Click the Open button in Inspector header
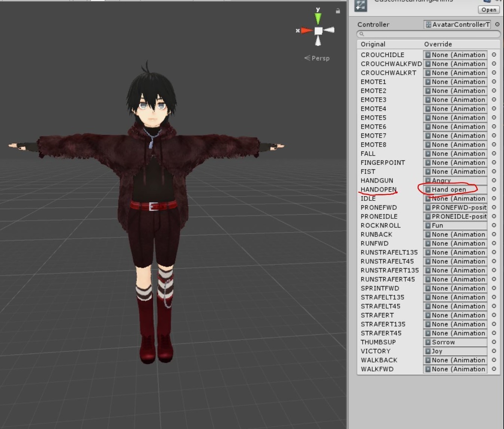 489,10
